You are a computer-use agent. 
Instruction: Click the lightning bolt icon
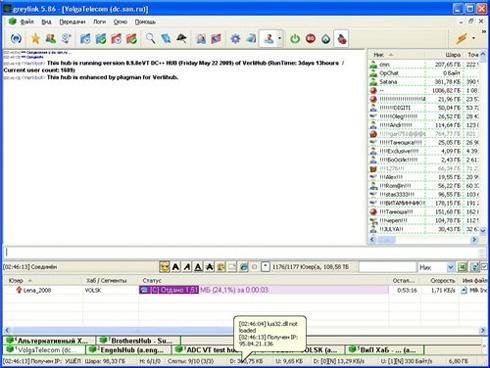click(462, 38)
